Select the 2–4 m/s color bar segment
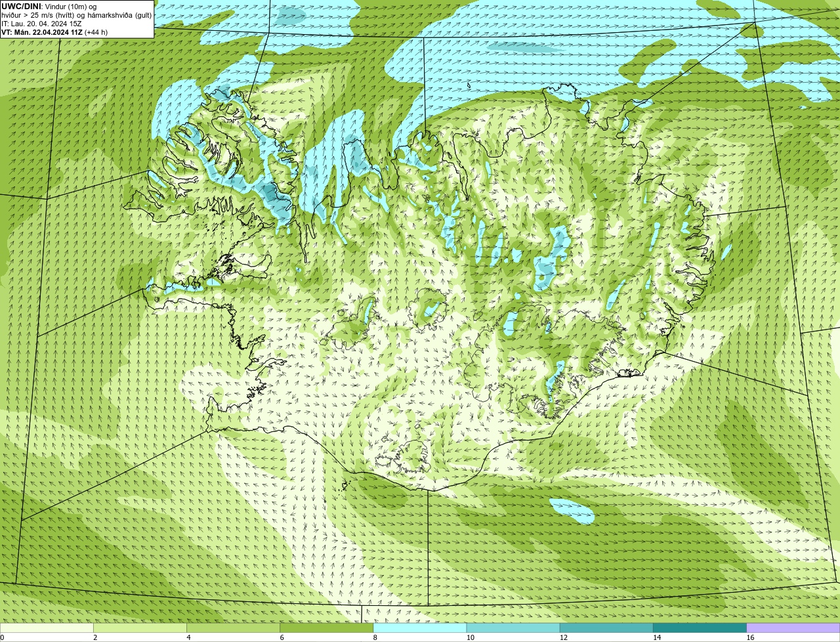Image resolution: width=840 pixels, height=642 pixels. click(x=140, y=628)
